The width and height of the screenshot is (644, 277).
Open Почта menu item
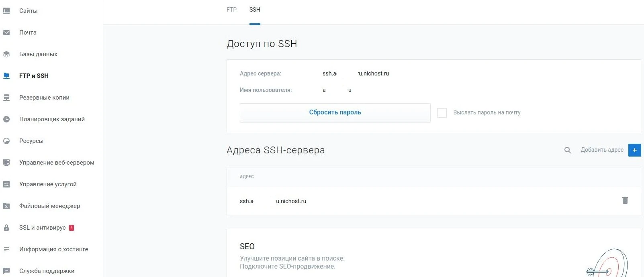coord(28,33)
